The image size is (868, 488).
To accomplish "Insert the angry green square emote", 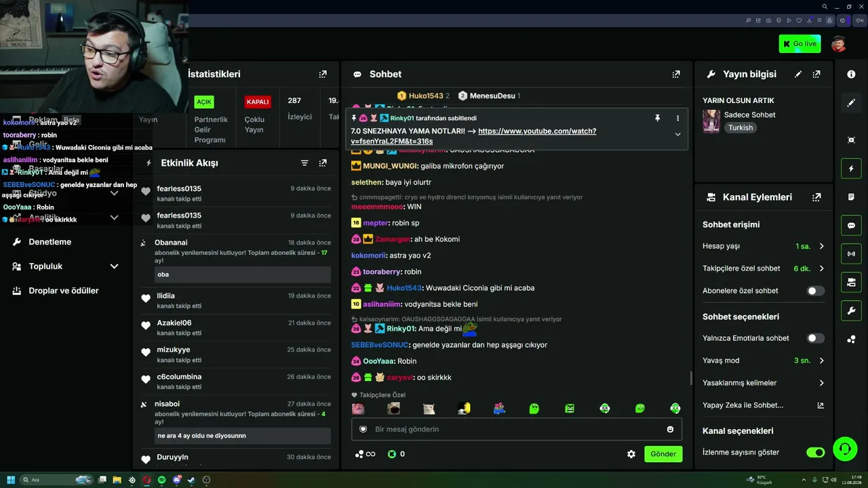I will [x=570, y=408].
